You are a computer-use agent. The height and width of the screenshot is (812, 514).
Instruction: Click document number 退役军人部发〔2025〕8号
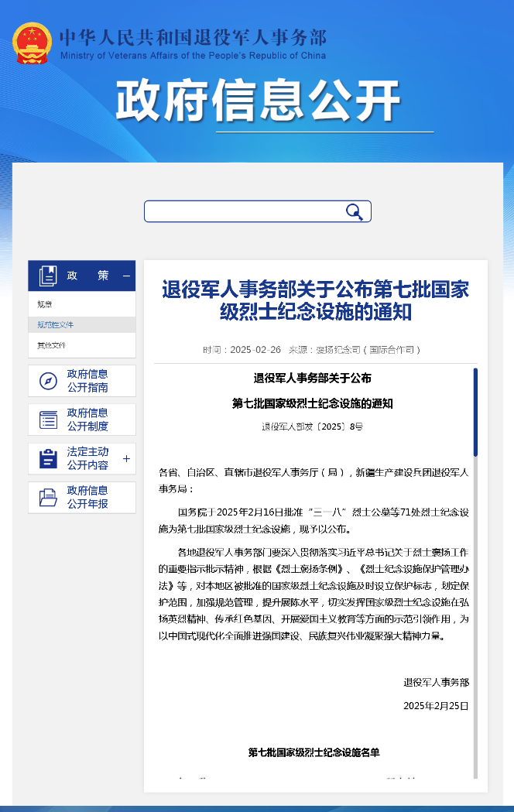[x=312, y=427]
